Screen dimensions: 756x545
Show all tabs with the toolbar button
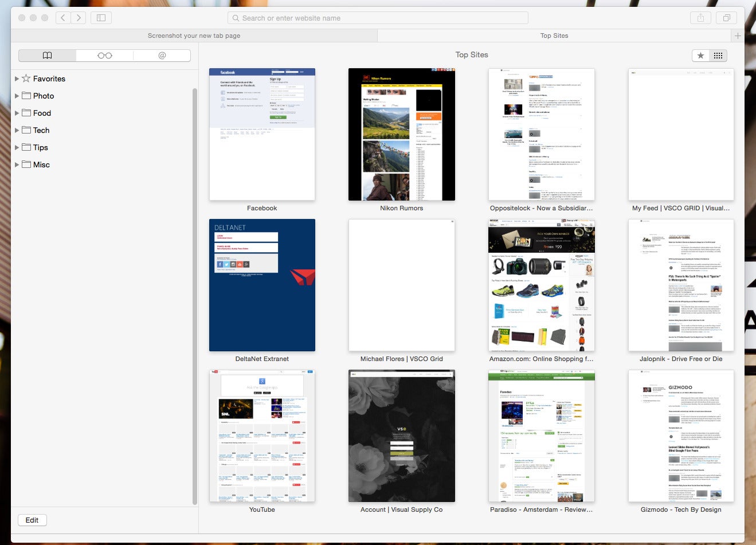tap(726, 18)
